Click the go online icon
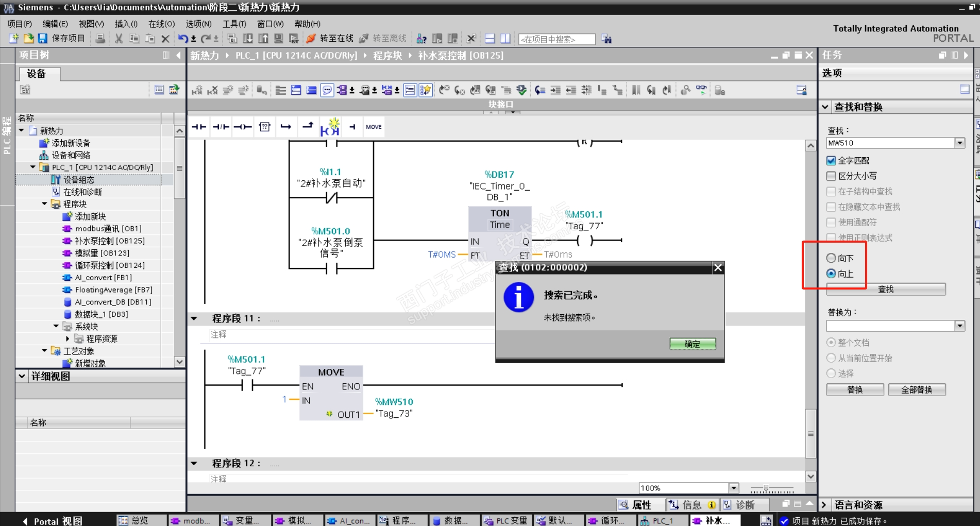 (x=311, y=39)
